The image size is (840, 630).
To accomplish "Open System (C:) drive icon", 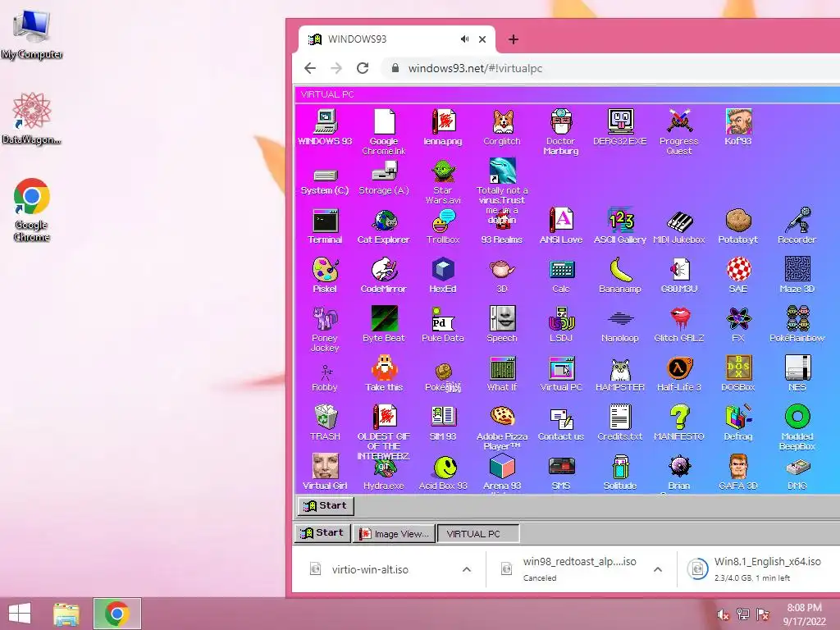I will [x=325, y=181].
